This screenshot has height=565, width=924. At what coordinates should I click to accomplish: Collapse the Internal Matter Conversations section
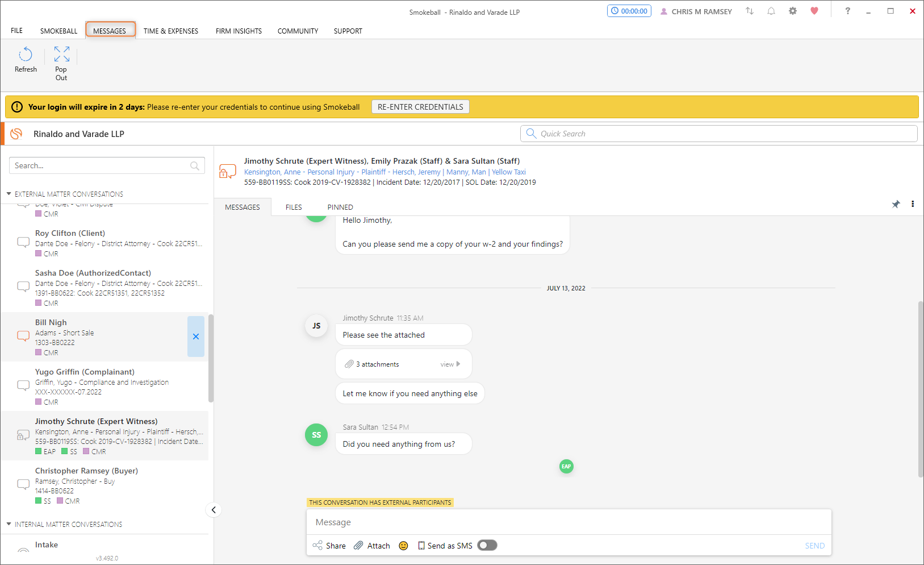click(x=9, y=524)
